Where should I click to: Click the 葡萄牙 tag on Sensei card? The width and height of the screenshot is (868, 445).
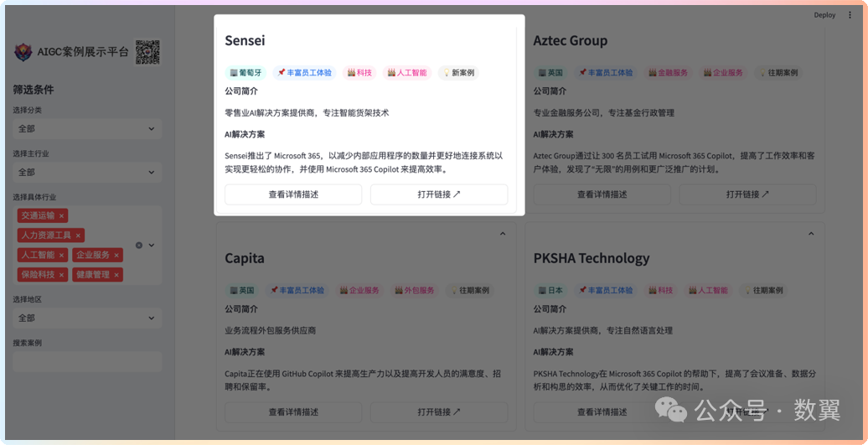(x=245, y=73)
